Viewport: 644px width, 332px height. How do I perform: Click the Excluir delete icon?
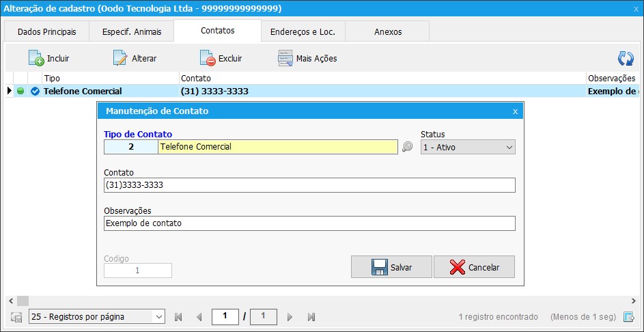208,58
